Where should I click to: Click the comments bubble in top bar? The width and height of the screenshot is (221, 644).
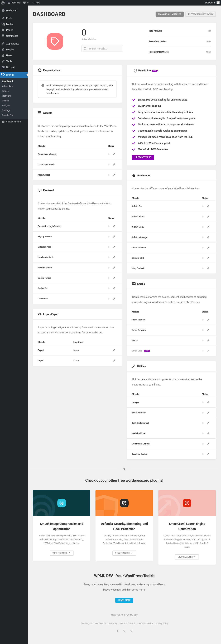click(26, 3)
